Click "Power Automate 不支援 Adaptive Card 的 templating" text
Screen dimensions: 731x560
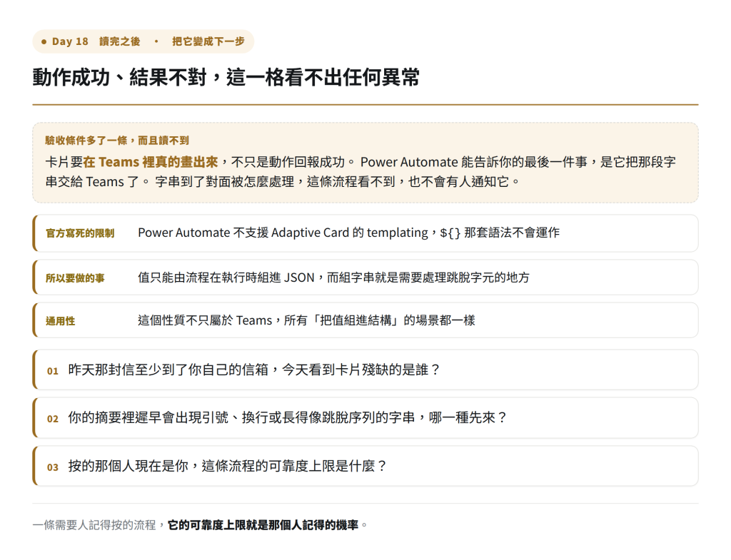coord(283,233)
